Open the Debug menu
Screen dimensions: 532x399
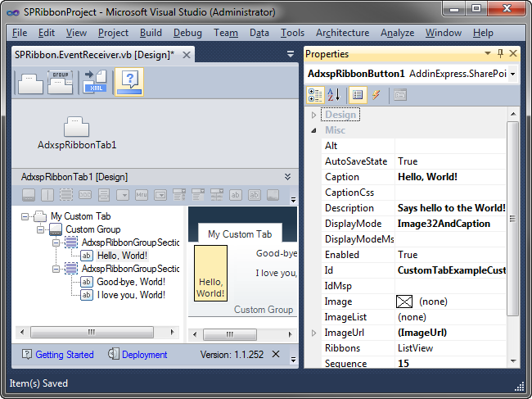(187, 33)
